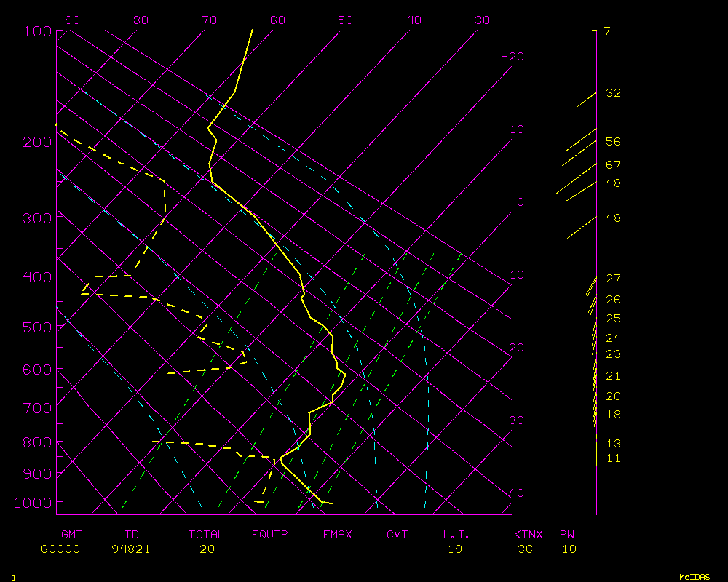Click the TOTAL index header

pos(207,535)
